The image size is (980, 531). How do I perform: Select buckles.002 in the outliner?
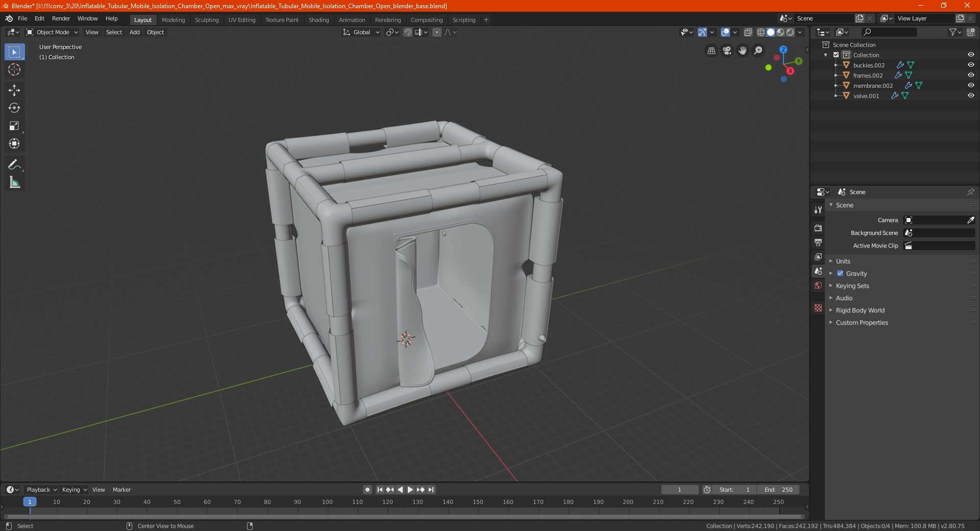point(869,65)
